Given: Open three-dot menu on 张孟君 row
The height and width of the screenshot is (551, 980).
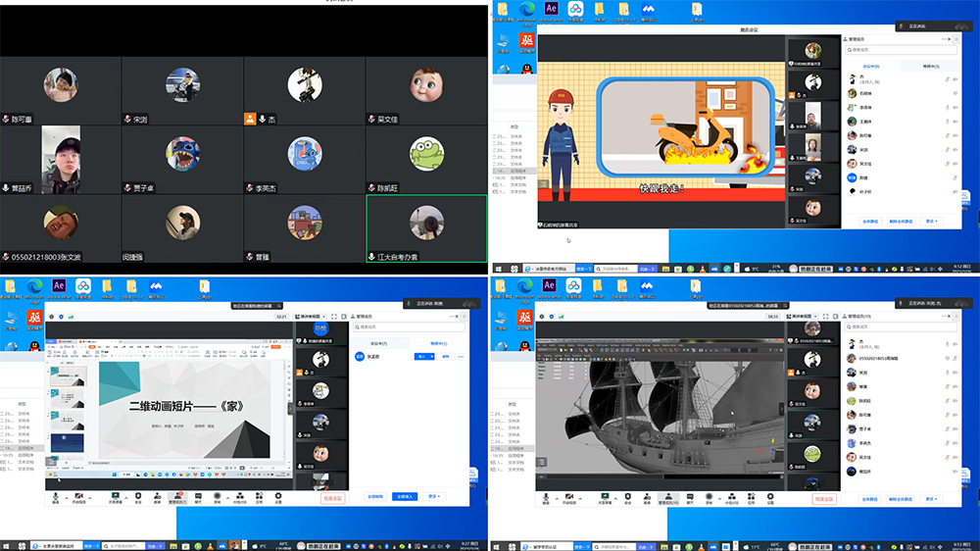Looking at the screenshot, I should pos(461,357).
